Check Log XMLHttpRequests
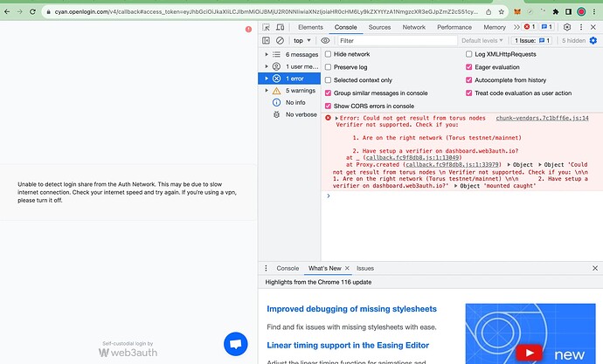 (468, 54)
